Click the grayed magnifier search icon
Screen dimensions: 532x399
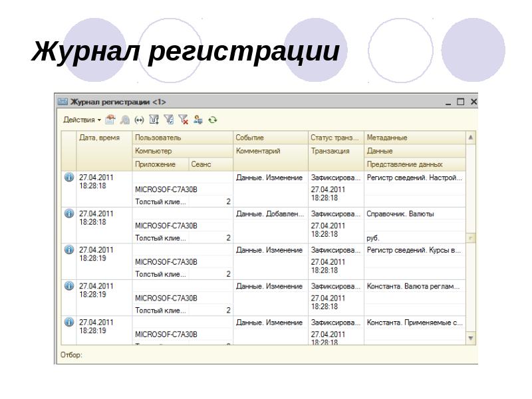pos(125,120)
